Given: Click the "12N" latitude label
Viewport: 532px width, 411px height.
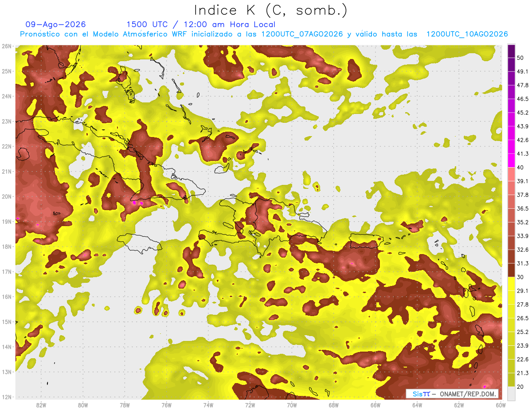Looking at the screenshot, I should point(7,397).
